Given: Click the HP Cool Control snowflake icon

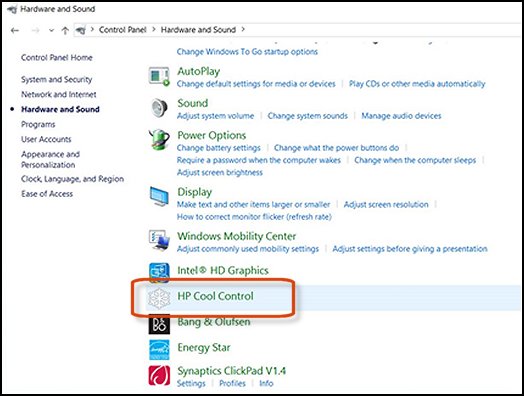Looking at the screenshot, I should pos(159,298).
